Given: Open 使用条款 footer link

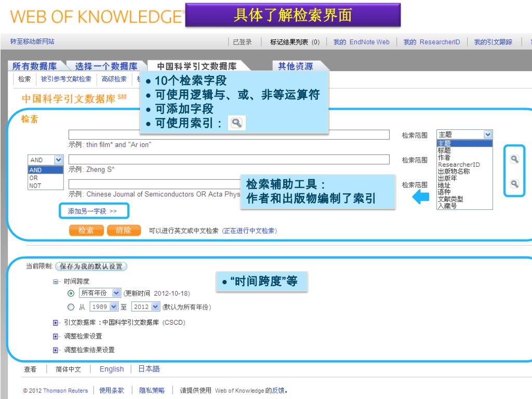Looking at the screenshot, I should [112, 391].
